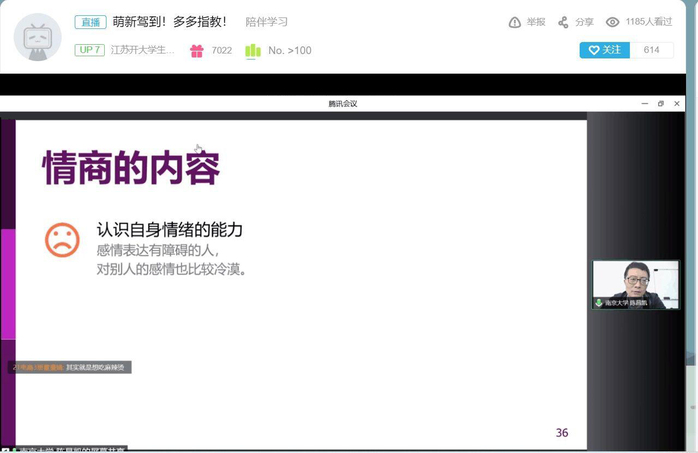Open the 江苏开大学生 uploader profile link
This screenshot has height=453, width=698.
[x=142, y=50]
